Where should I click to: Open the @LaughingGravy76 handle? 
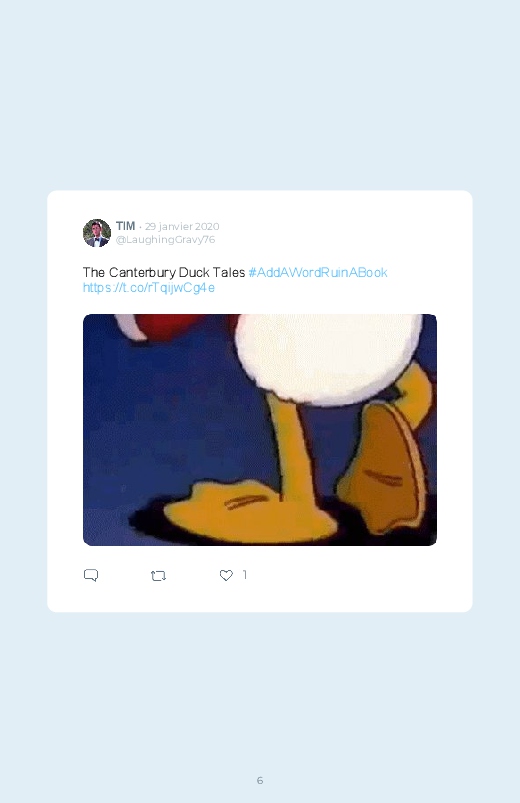pos(165,240)
